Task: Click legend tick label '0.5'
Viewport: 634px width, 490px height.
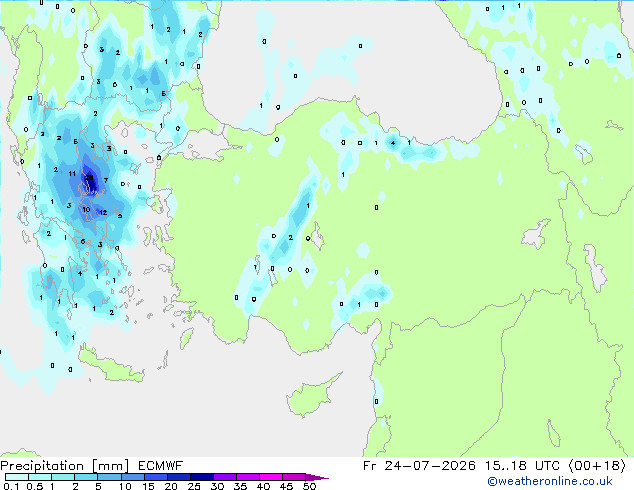Action: point(35,486)
